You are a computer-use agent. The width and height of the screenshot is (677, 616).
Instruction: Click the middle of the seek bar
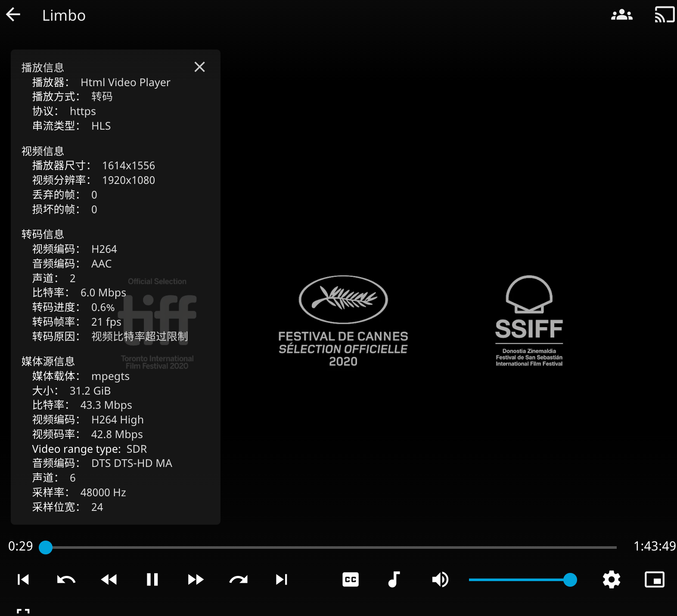331,547
